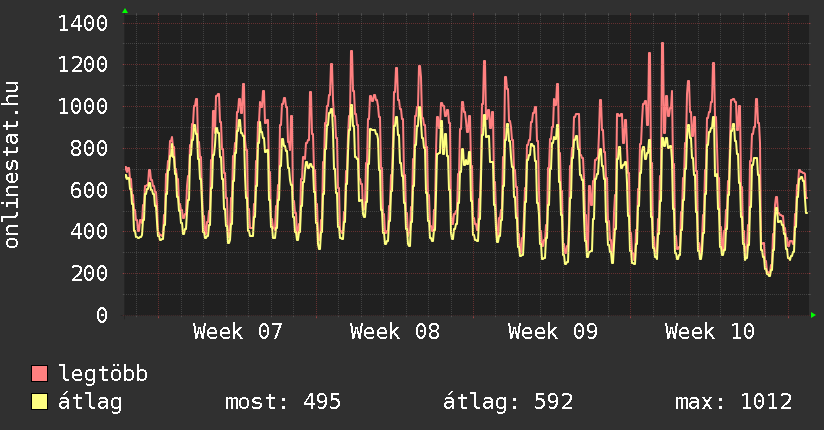Click the 800 Y-axis tick label
The height and width of the screenshot is (430, 824).
tap(90, 148)
